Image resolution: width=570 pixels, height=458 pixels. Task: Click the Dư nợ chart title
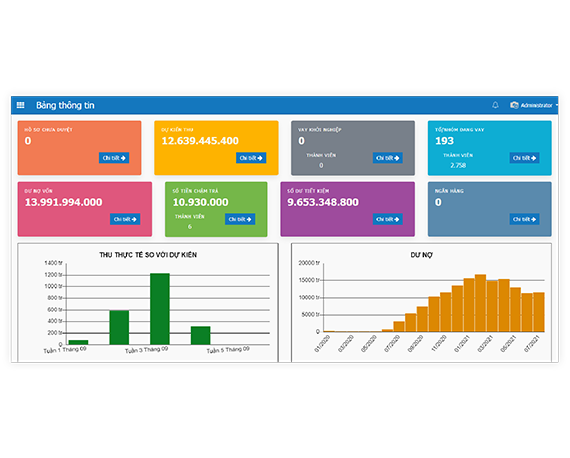coord(421,255)
